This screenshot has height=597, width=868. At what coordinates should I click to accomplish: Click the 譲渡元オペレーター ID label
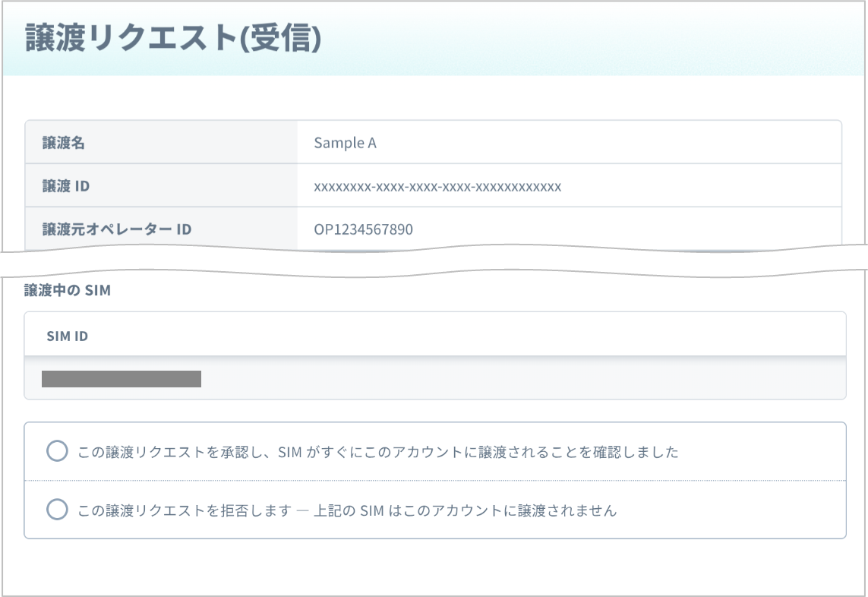click(117, 229)
